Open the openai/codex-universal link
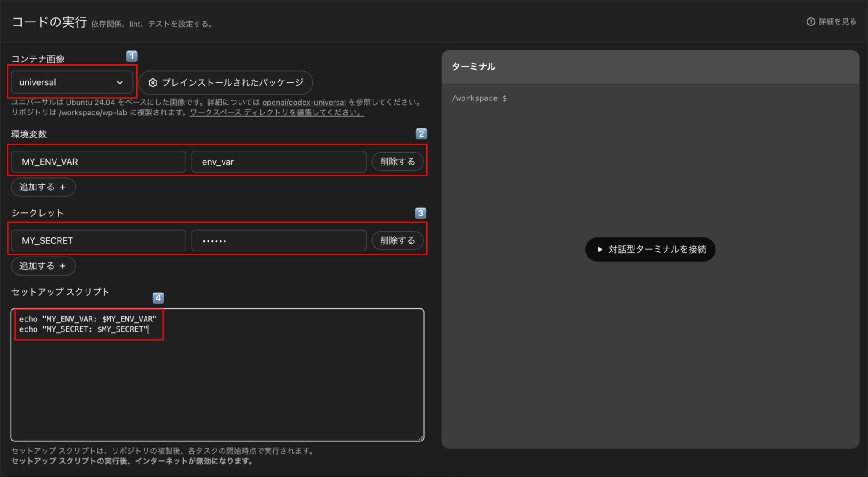This screenshot has width=868, height=477. 304,102
